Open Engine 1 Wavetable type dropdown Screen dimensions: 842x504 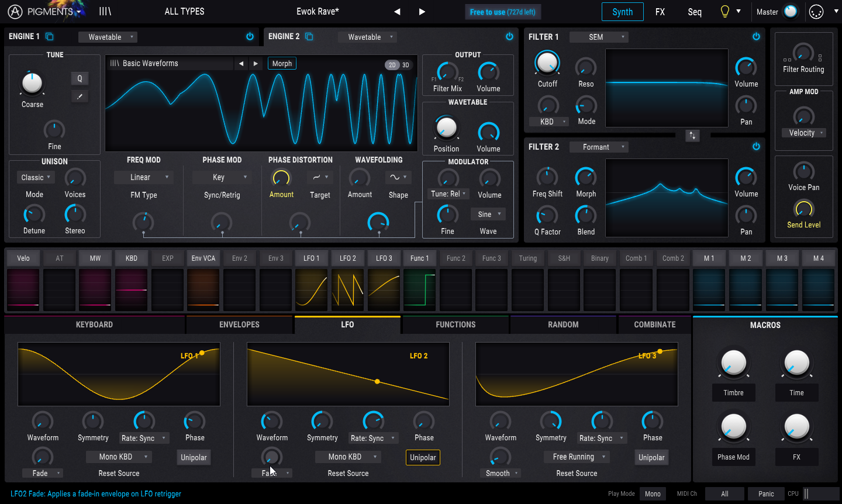[108, 37]
